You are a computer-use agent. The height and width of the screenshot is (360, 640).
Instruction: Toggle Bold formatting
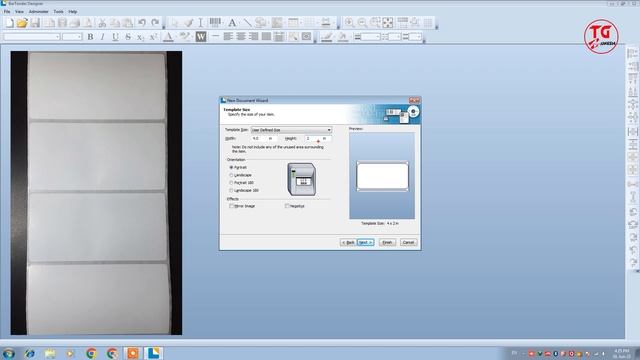(90, 37)
